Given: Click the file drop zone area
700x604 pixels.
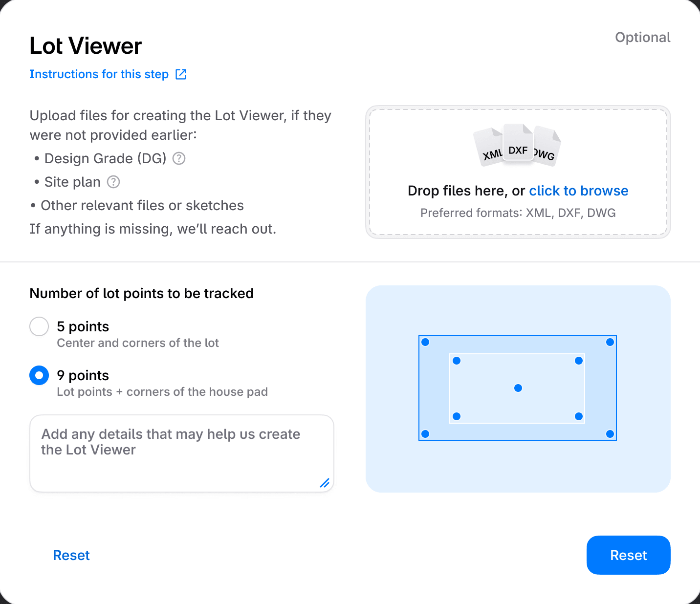Looking at the screenshot, I should [518, 172].
